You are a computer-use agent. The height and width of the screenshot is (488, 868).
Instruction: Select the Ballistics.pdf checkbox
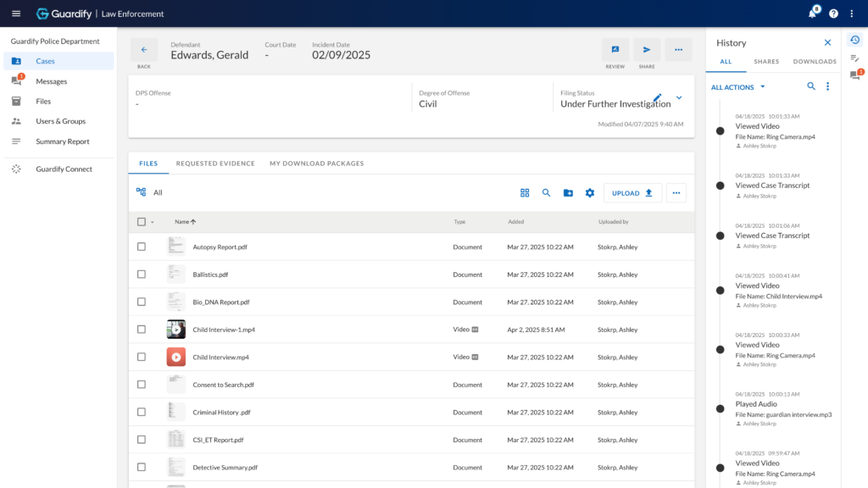[142, 274]
